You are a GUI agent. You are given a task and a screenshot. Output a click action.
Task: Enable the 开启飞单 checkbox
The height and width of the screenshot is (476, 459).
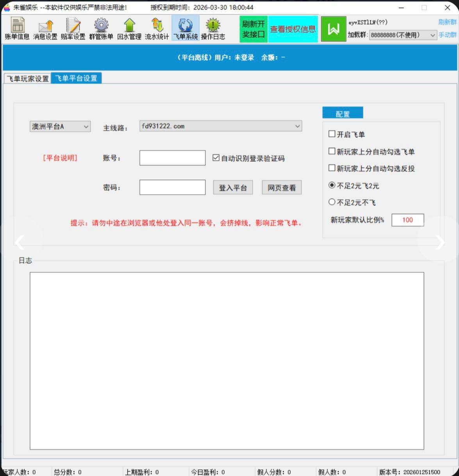[x=332, y=134]
